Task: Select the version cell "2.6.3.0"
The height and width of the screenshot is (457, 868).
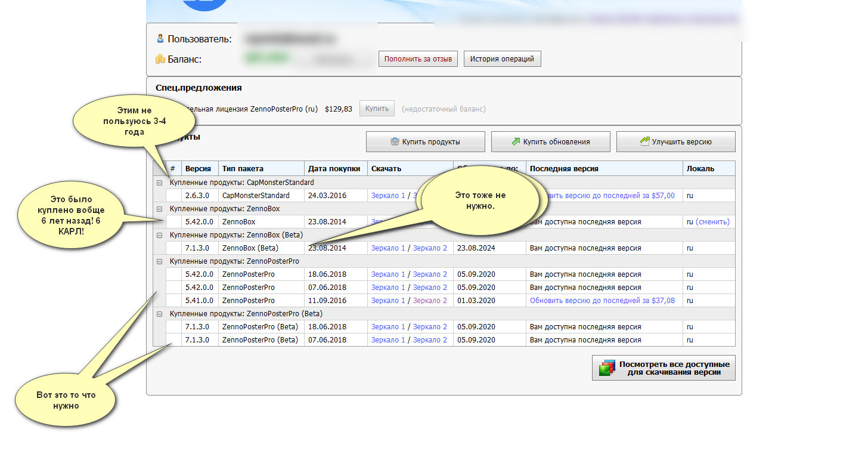Action: pyautogui.click(x=197, y=196)
